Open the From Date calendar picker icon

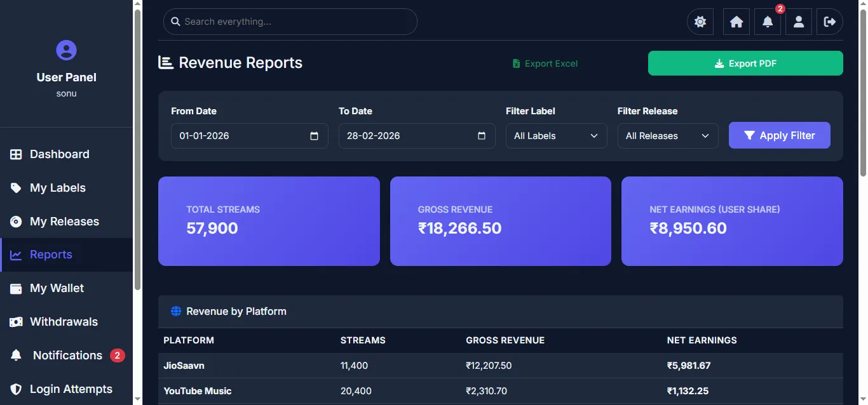[x=314, y=136]
